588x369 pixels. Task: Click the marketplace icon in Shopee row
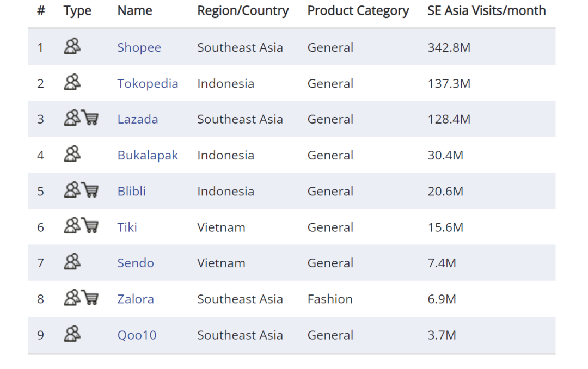click(x=72, y=47)
